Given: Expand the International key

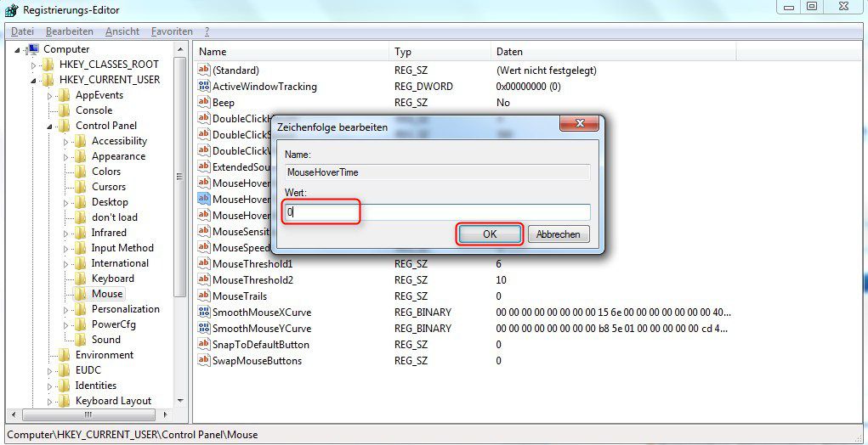Looking at the screenshot, I should [65, 263].
